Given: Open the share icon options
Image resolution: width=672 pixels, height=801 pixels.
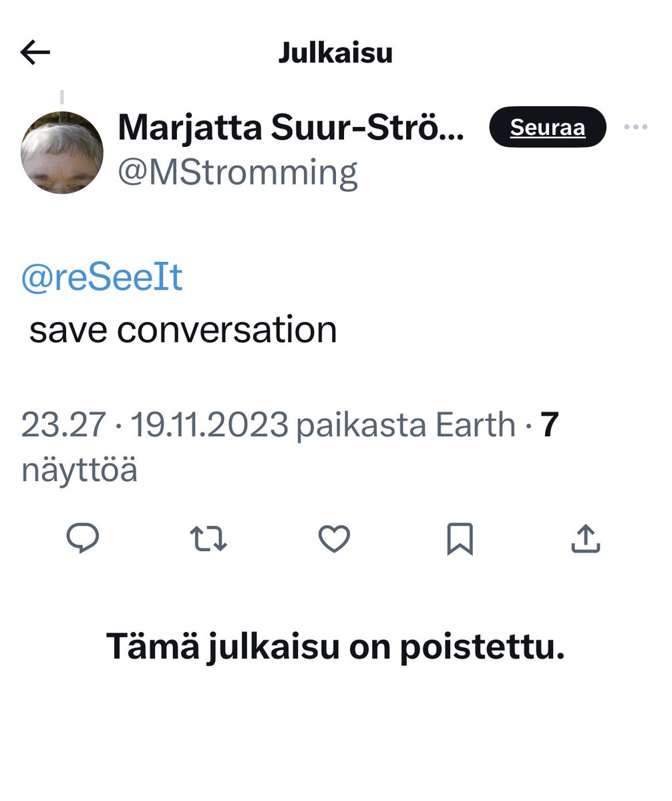Looking at the screenshot, I should (x=586, y=538).
